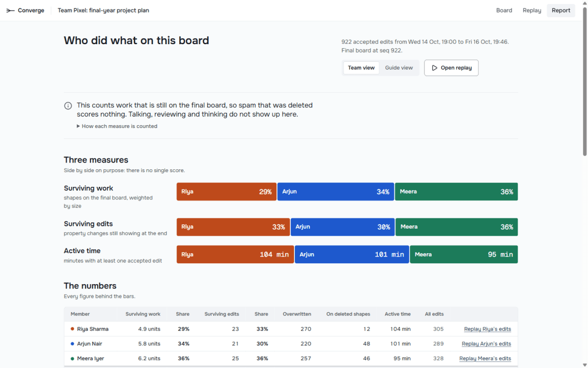Open Replay Arjun's edits link
This screenshot has width=588, height=368.
click(487, 344)
